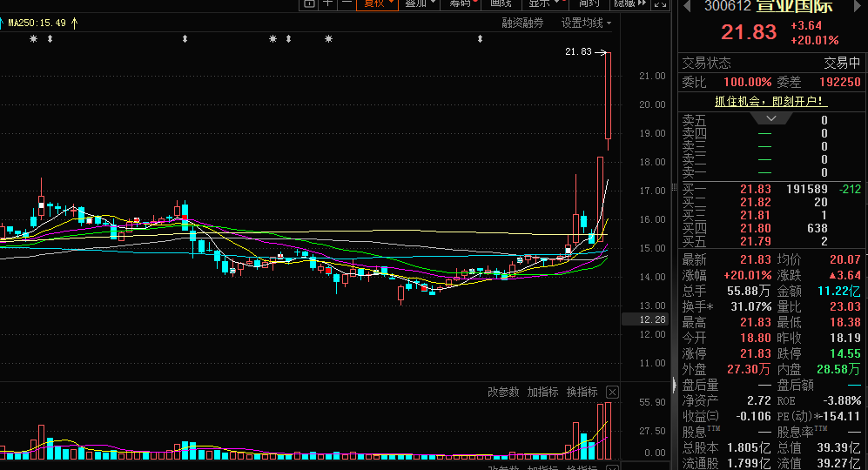Image resolution: width=868 pixels, height=470 pixels.
Task: Click the 金额 value 11.22亿
Action: (x=839, y=291)
